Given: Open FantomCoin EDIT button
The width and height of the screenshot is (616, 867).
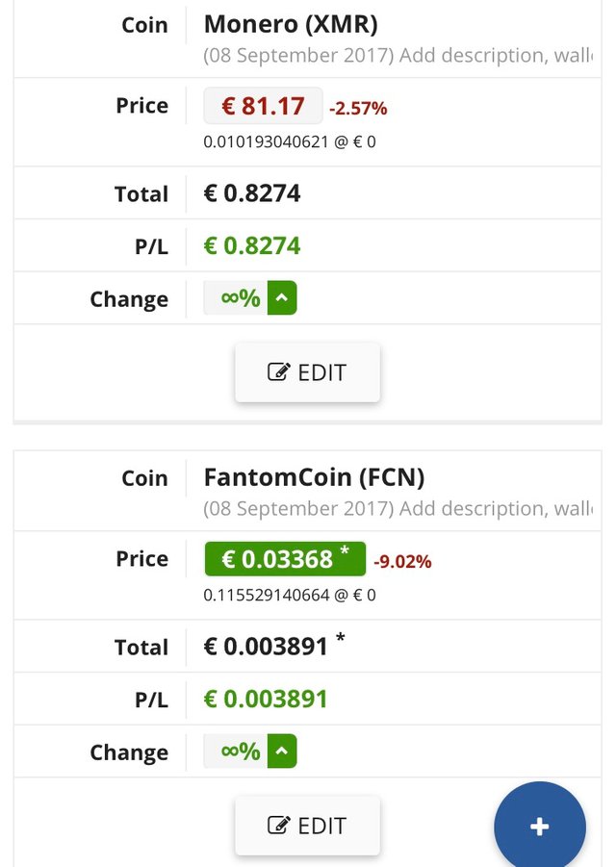Looking at the screenshot, I should 307,826.
